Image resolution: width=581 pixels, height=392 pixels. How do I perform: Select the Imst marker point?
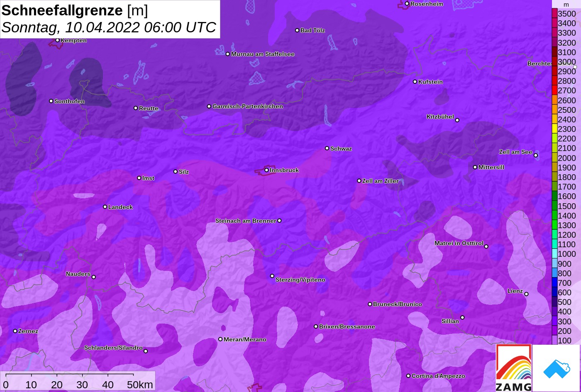(x=139, y=178)
